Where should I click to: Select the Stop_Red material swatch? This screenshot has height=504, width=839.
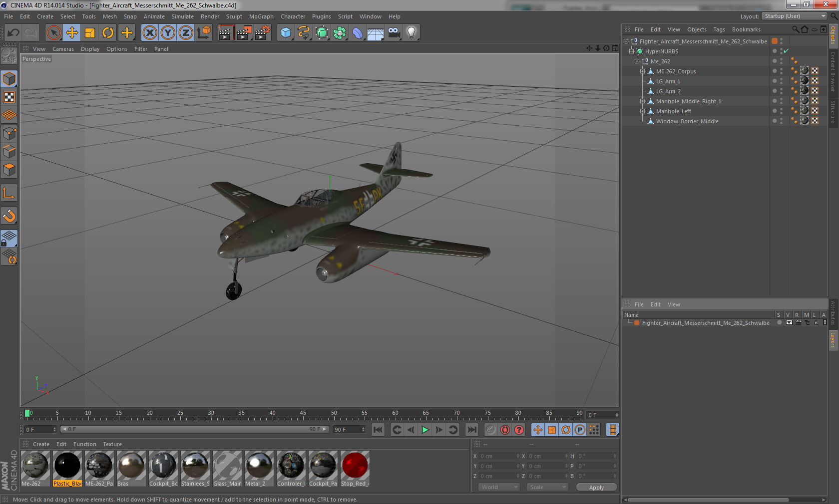[355, 469]
